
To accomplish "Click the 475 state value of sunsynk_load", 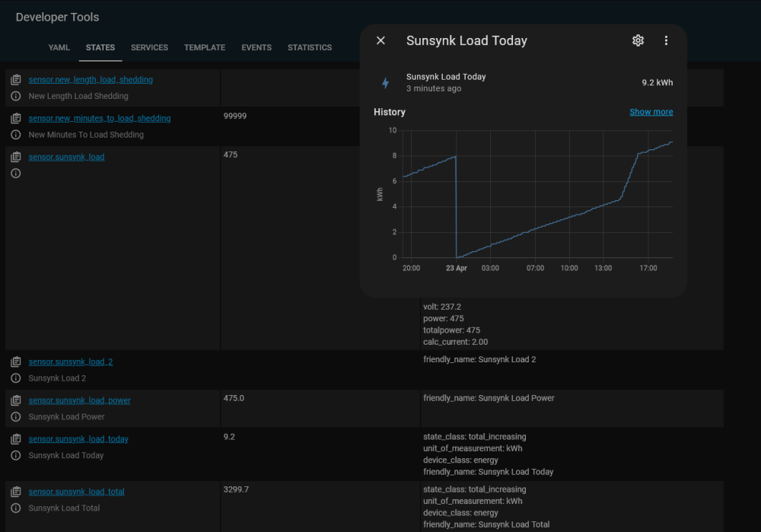I will (231, 155).
